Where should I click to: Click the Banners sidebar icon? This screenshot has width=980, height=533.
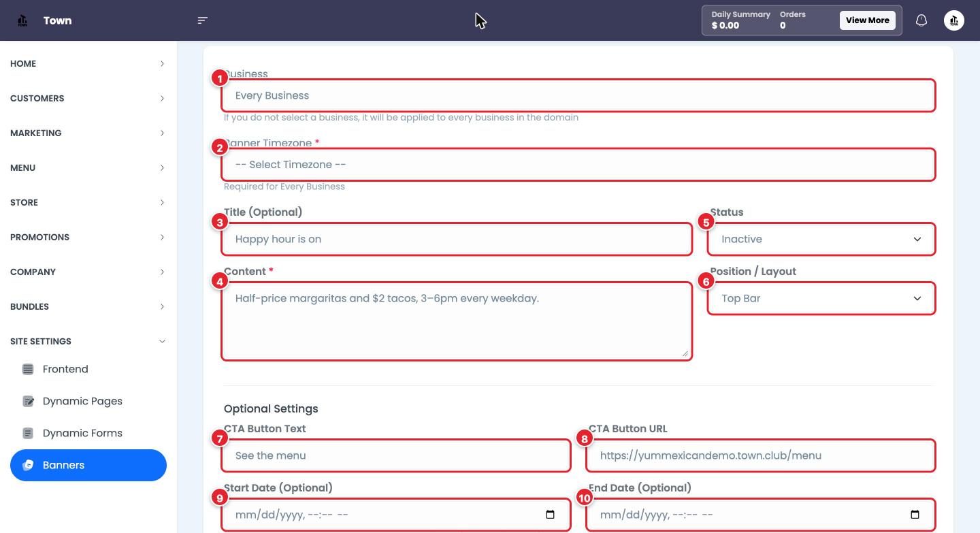click(28, 465)
